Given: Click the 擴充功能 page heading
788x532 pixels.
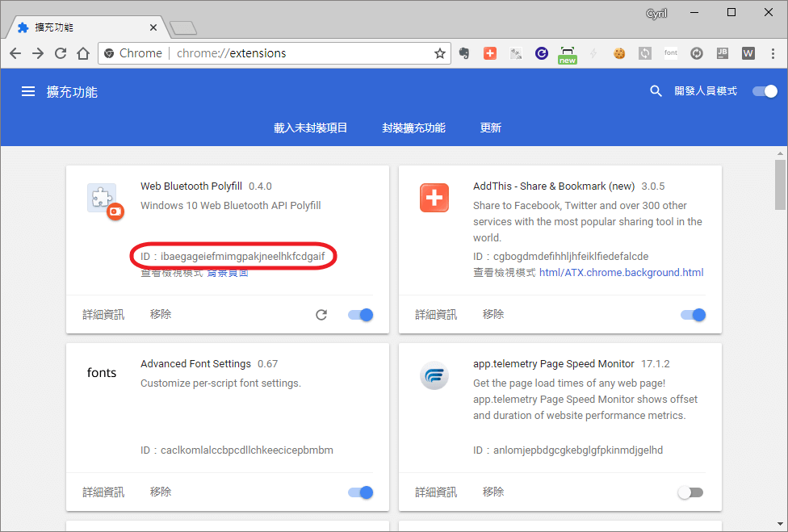Looking at the screenshot, I should pyautogui.click(x=72, y=92).
